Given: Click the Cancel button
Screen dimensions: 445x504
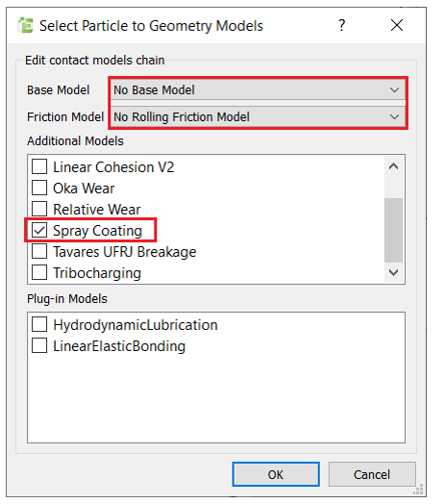Looking at the screenshot, I should (x=372, y=474).
